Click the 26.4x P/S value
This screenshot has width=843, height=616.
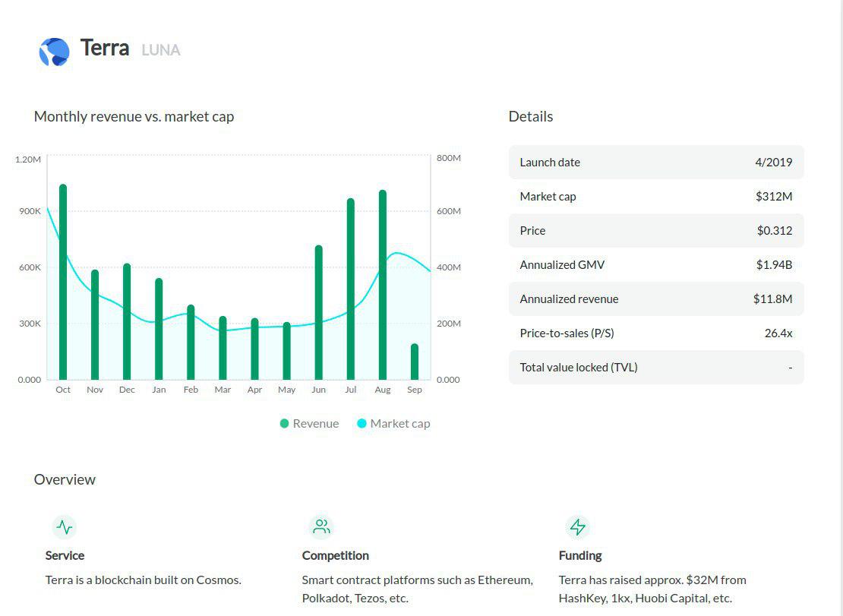(x=778, y=333)
